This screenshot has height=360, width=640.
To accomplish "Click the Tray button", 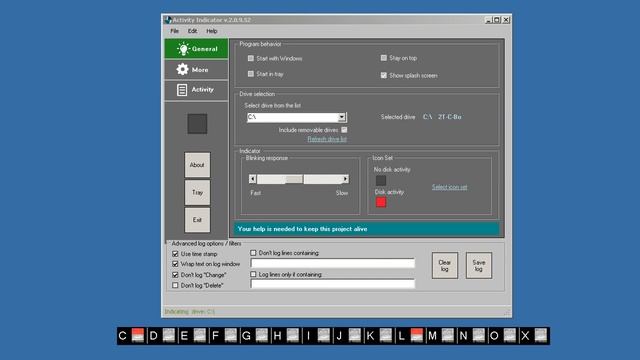I will 197,192.
